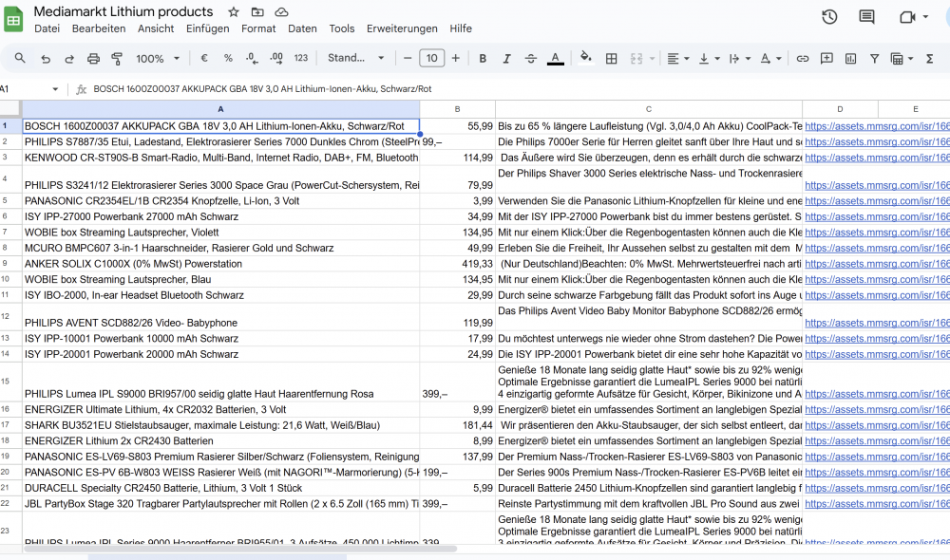Click the horizontal scrollbar
Image resolution: width=950 pixels, height=560 pixels.
point(240,550)
